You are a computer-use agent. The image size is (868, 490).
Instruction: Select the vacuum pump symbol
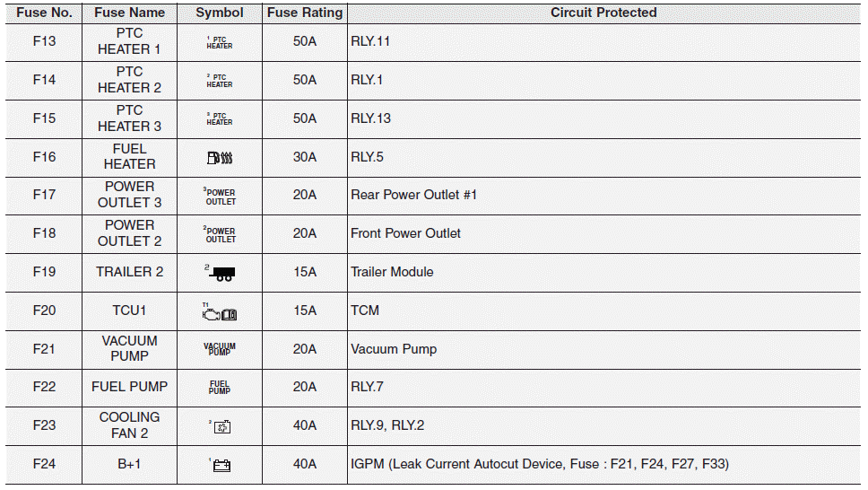click(x=220, y=349)
